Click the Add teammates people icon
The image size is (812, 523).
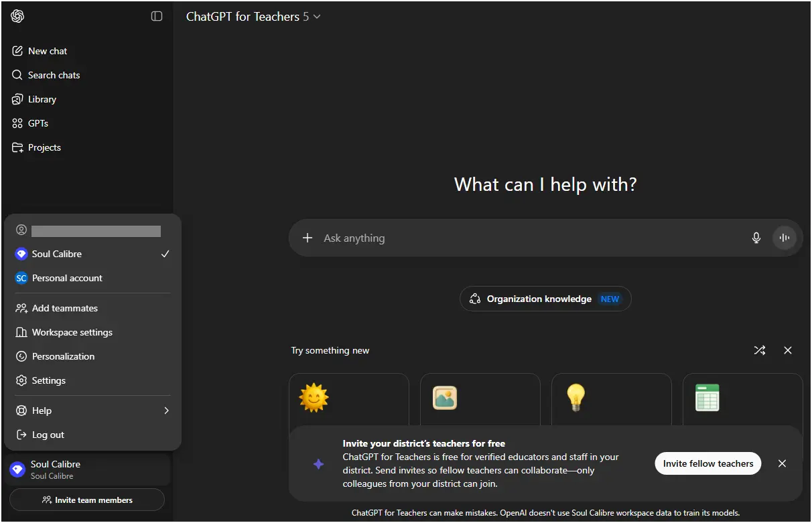21,308
